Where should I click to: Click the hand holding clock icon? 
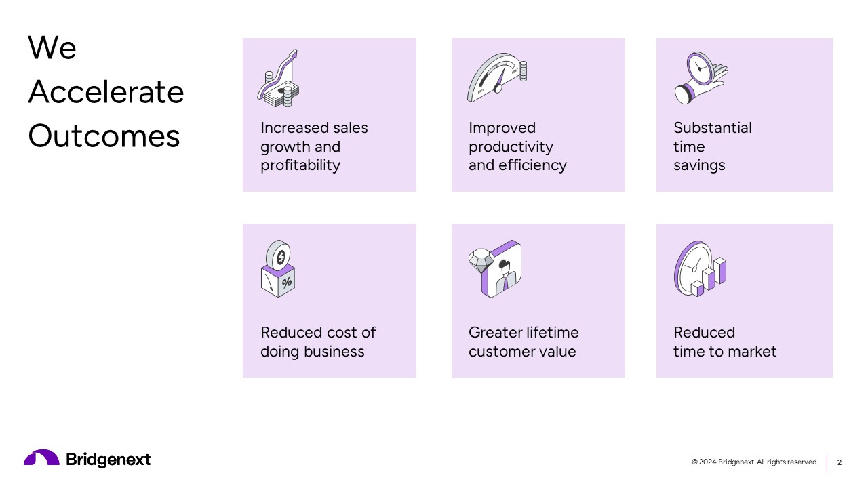point(701,78)
